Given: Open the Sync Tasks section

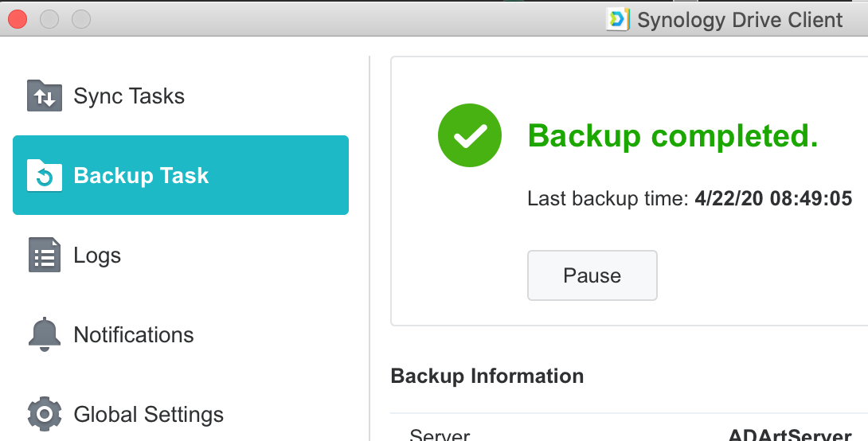Looking at the screenshot, I should 129,96.
